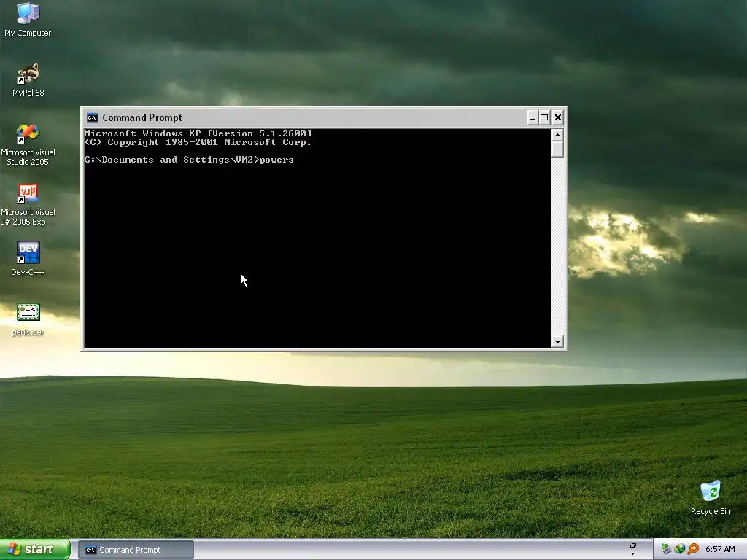This screenshot has height=560, width=747.
Task: Open the My Computer desktop icon
Action: 28,19
